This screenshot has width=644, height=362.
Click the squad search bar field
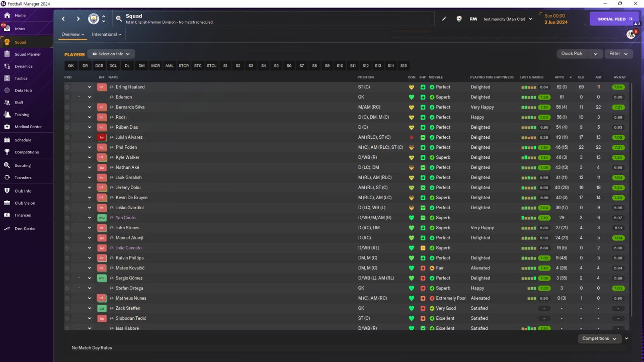[274, 19]
